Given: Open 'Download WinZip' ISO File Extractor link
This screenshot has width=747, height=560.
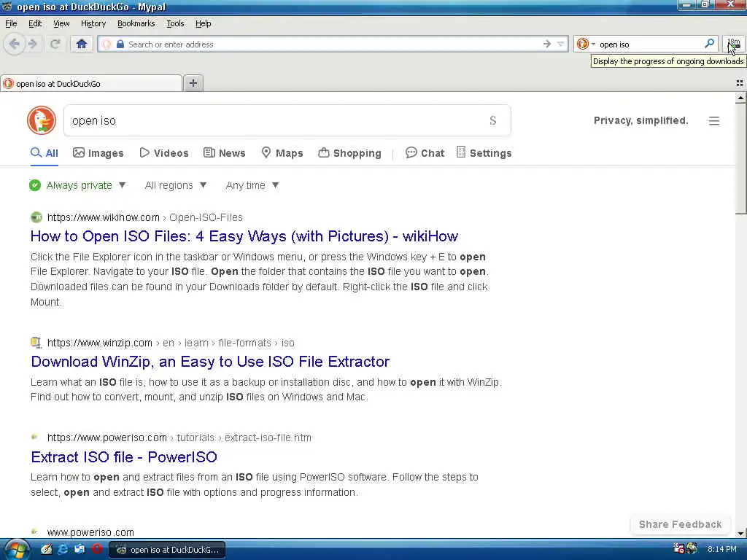Looking at the screenshot, I should pyautogui.click(x=210, y=362).
